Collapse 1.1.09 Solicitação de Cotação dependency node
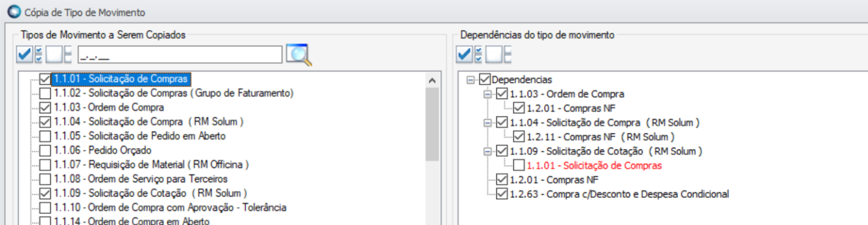Image resolution: width=868 pixels, height=225 pixels. 487,151
